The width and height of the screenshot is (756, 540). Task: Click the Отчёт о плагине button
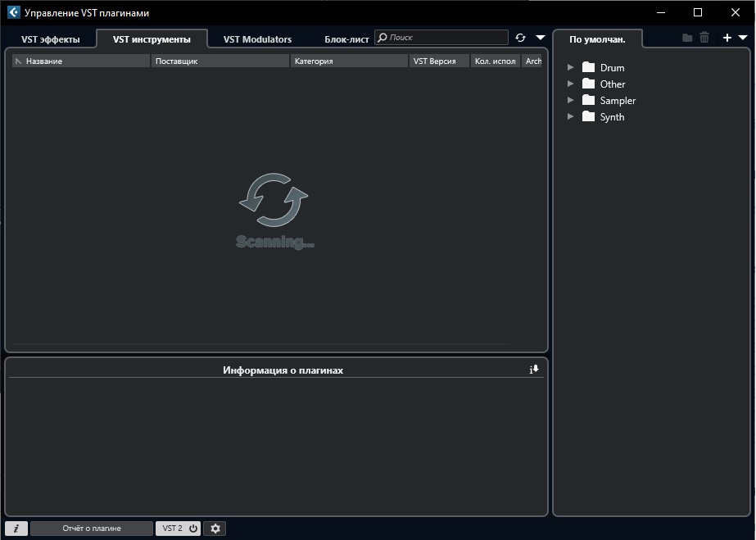[92, 529]
